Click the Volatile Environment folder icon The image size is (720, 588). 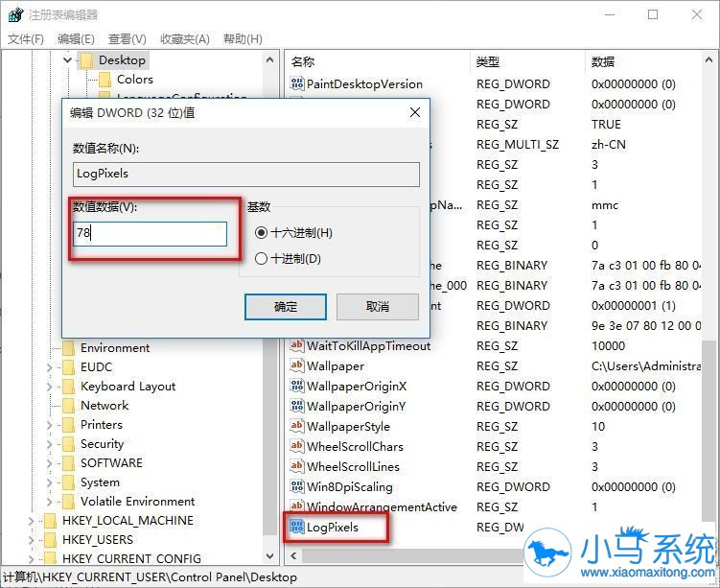(68, 502)
